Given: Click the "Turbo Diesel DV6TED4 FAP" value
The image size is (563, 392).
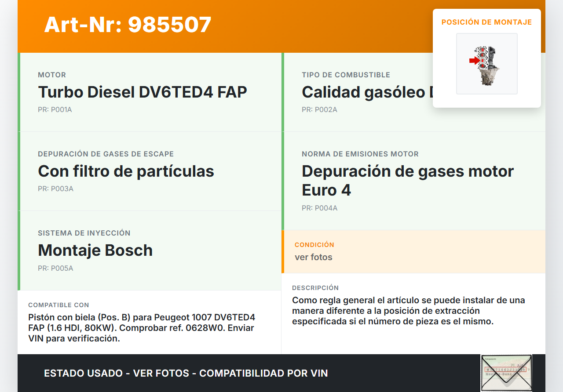Looking at the screenshot, I should (143, 92).
